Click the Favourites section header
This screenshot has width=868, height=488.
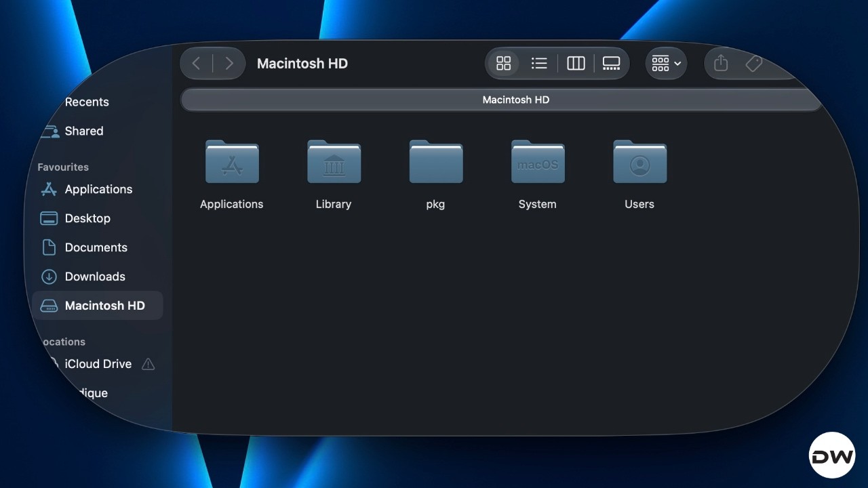pos(63,167)
